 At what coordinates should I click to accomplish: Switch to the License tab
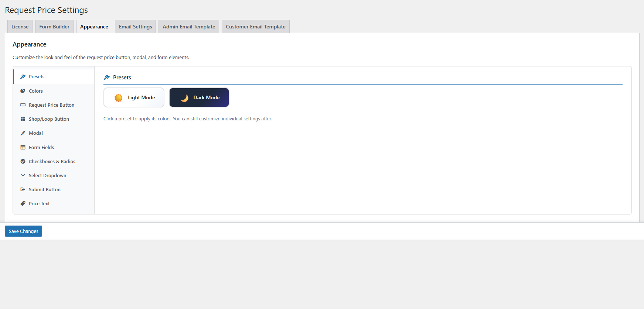tap(20, 27)
